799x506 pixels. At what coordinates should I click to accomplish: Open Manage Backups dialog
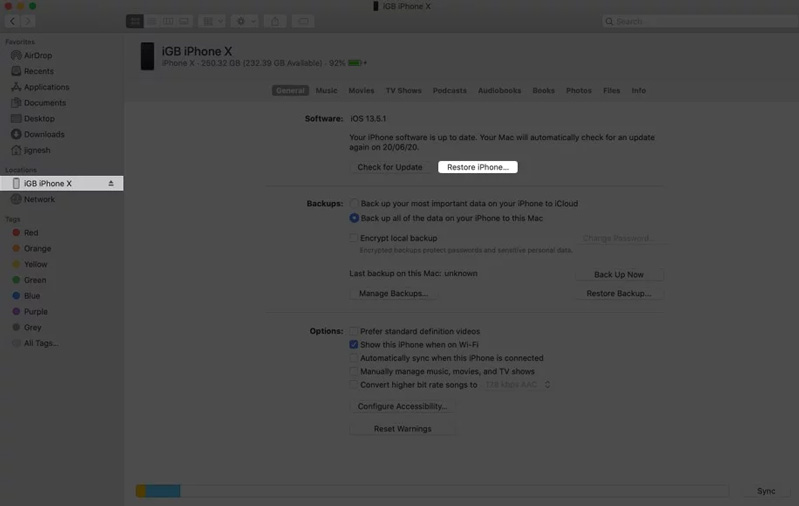[x=393, y=294]
